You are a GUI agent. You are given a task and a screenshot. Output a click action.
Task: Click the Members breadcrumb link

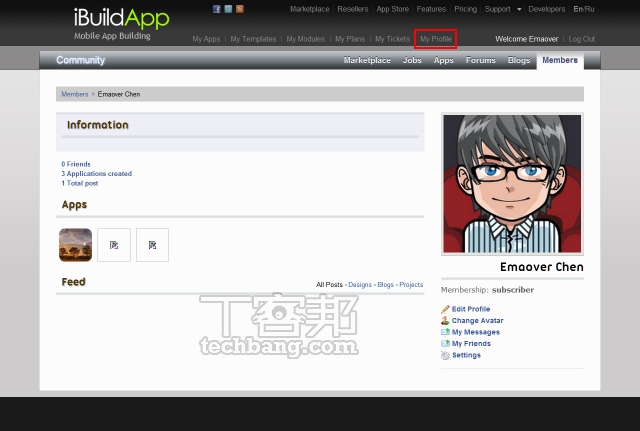pos(74,94)
